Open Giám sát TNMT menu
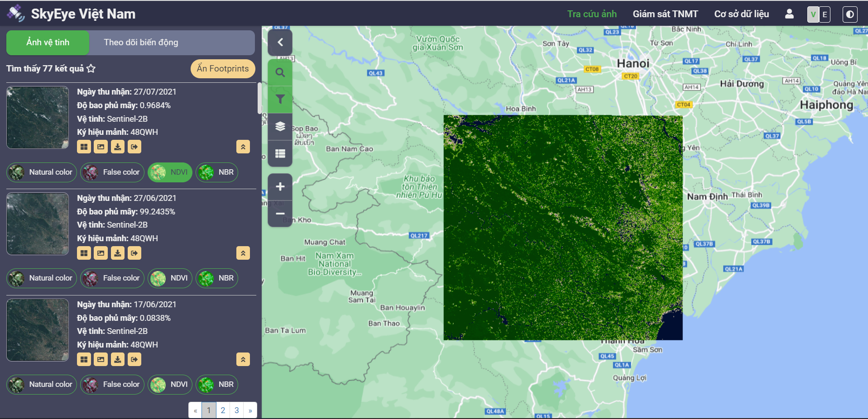This screenshot has height=419, width=868. (665, 14)
